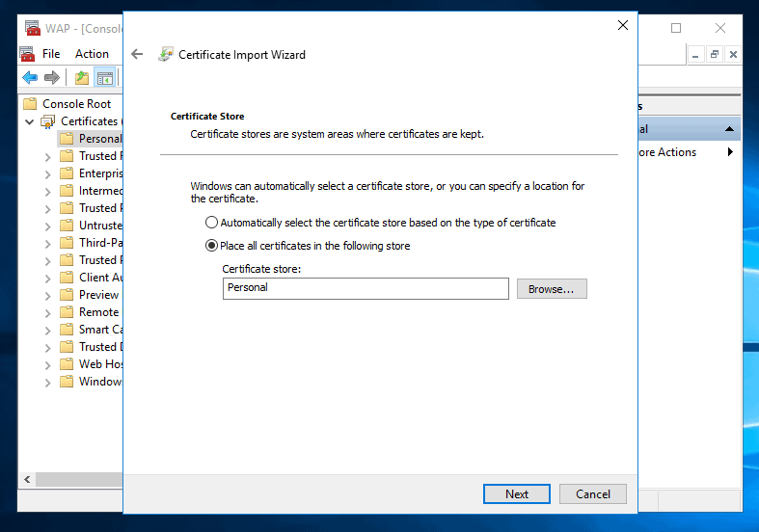Click the Untrusted folder icon
759x532 pixels.
(x=67, y=226)
